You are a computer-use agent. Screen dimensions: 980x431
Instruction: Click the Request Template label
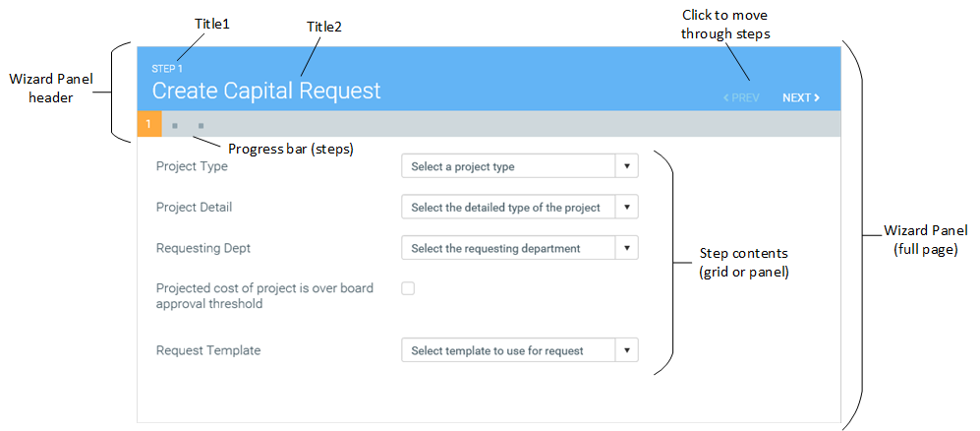(x=208, y=350)
